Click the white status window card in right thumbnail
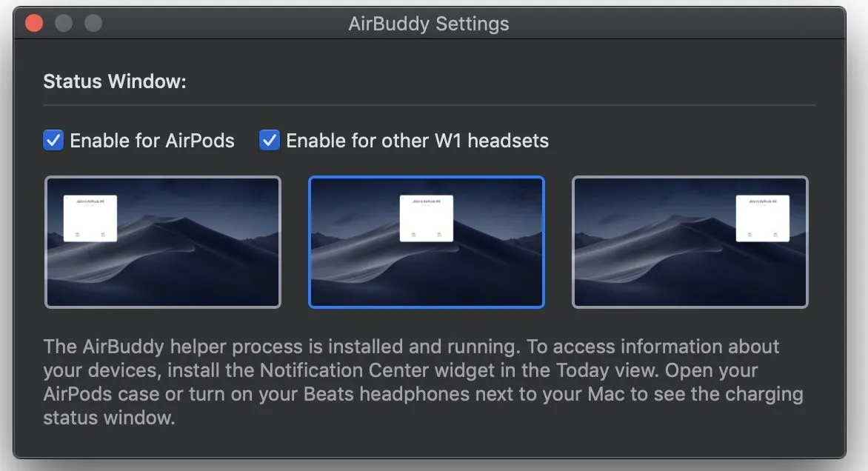The height and width of the screenshot is (471, 868). tap(764, 217)
